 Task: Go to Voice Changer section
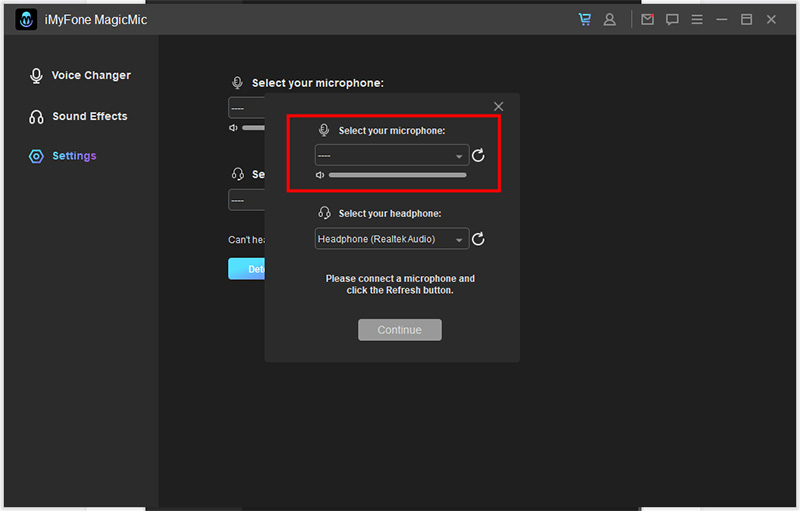tap(80, 75)
